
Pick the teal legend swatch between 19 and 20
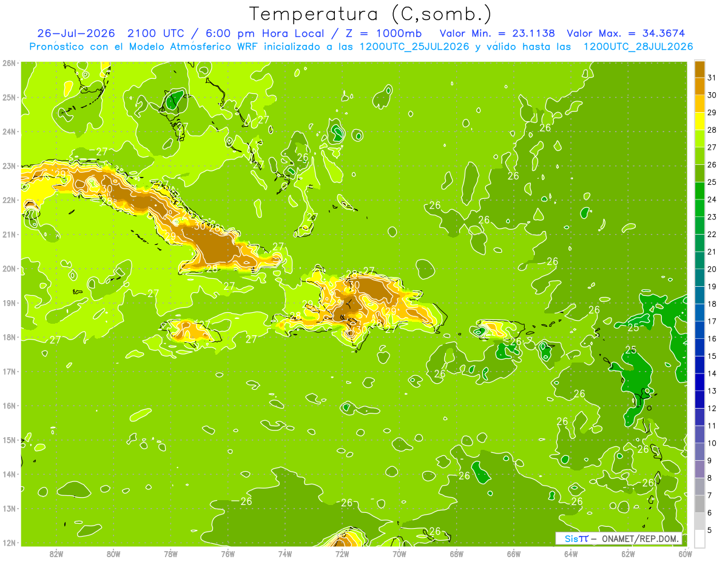click(699, 278)
